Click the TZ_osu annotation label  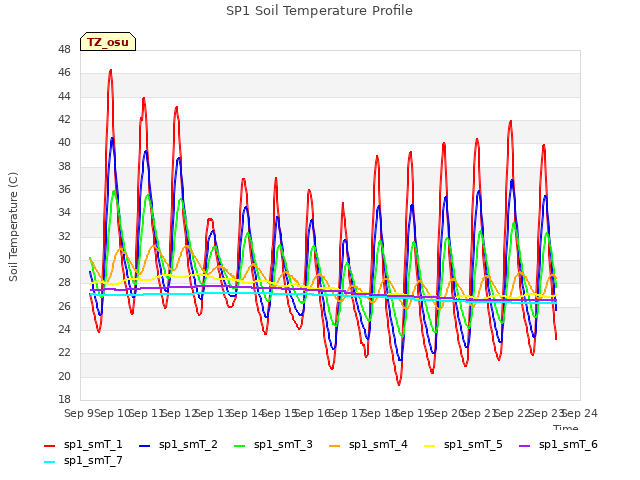108,42
